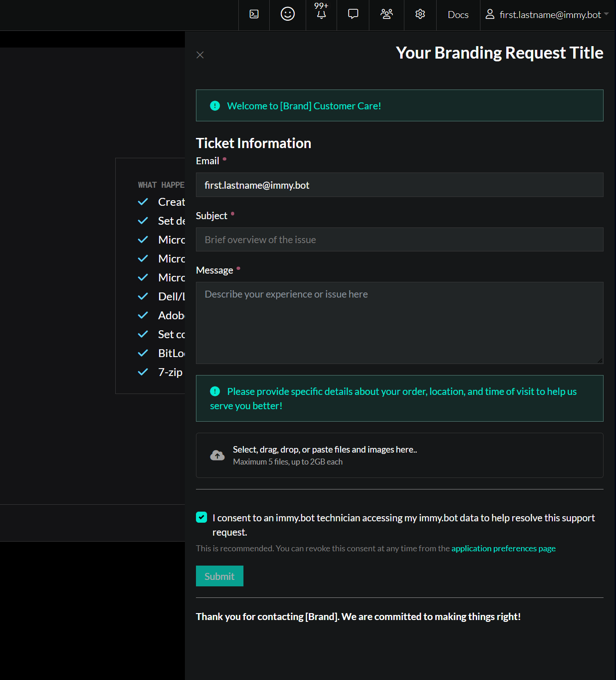Viewport: 616px width, 680px height.
Task: Click the smiley face feedback icon
Action: coord(288,14)
